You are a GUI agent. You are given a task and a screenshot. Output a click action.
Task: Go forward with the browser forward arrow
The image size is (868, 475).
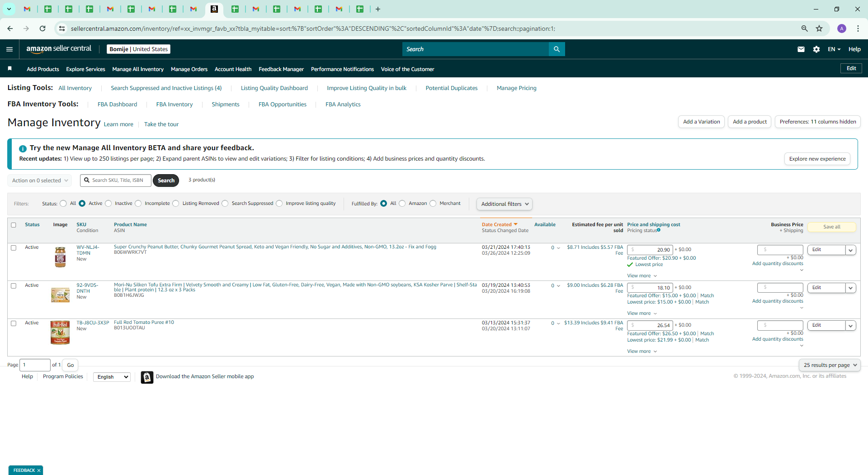[x=26, y=28]
